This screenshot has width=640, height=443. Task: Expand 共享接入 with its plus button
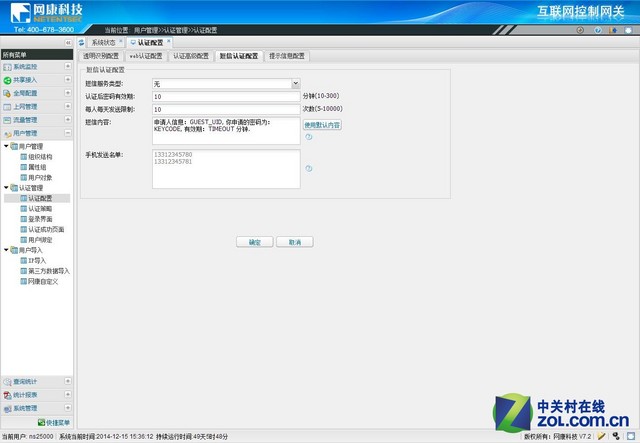pos(68,79)
